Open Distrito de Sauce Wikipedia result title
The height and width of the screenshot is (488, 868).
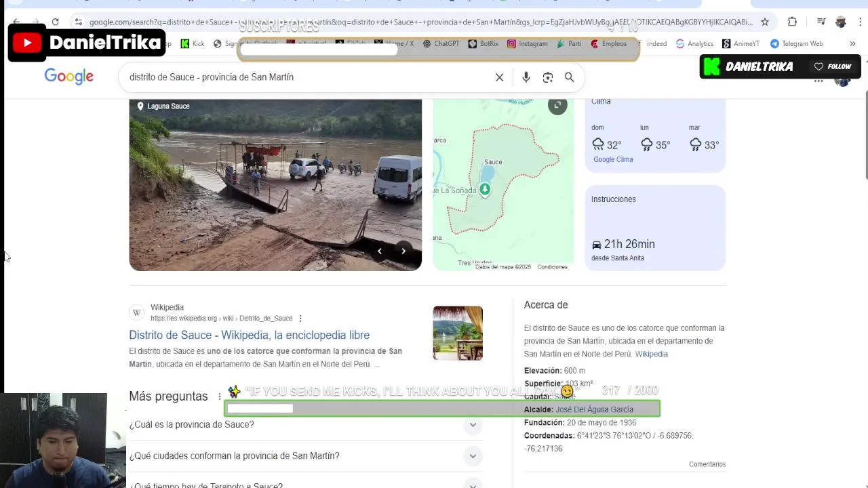click(x=249, y=335)
